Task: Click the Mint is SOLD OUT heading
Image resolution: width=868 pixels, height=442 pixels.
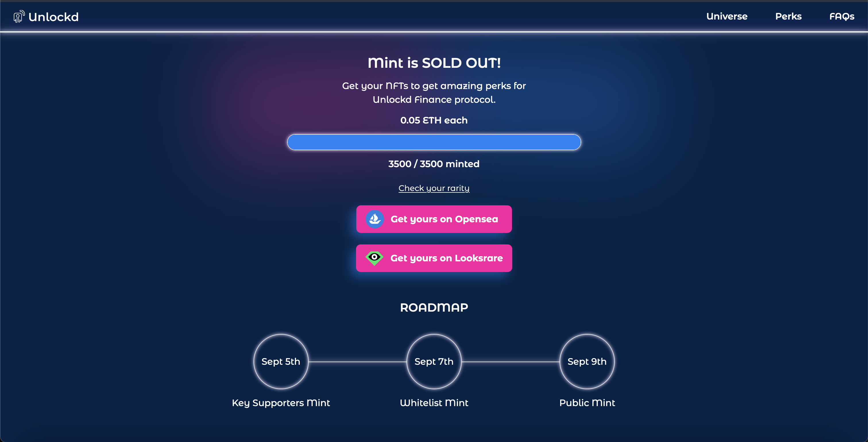Action: click(434, 63)
